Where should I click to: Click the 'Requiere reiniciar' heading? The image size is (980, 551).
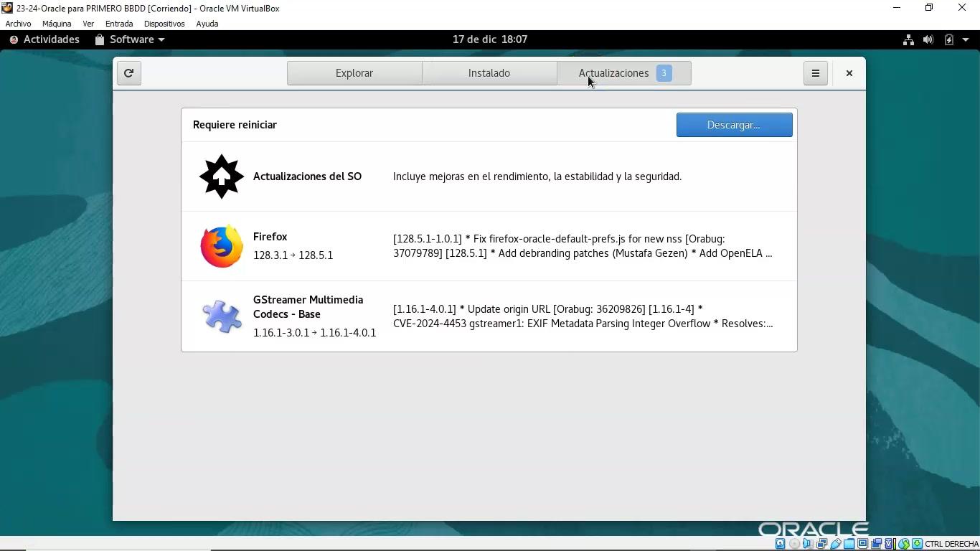tap(235, 125)
